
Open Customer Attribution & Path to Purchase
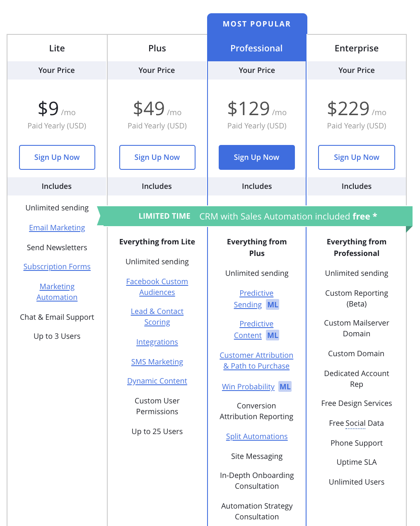256,361
